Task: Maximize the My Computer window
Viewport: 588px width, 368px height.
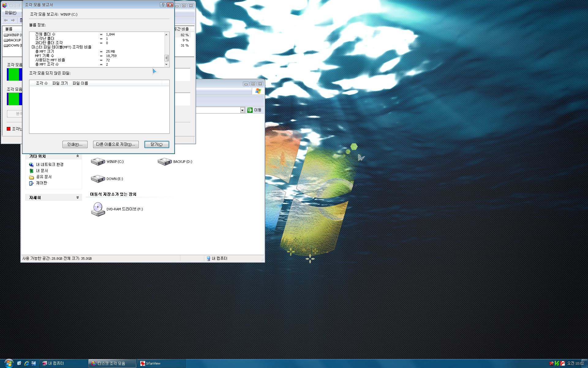Action: click(x=253, y=84)
